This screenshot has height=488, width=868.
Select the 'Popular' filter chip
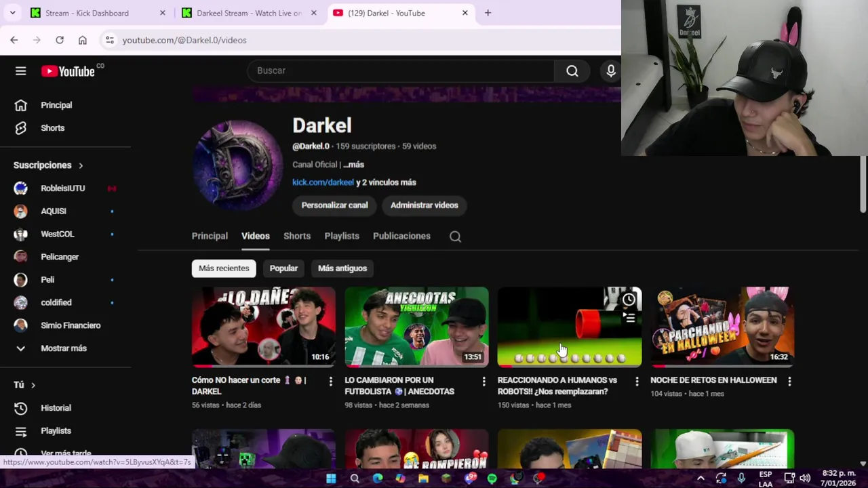click(x=283, y=268)
